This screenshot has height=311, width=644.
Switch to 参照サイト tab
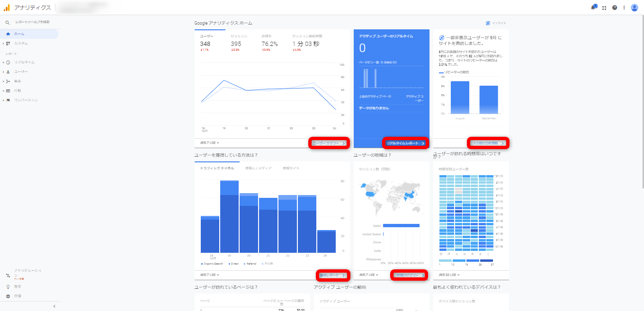coord(291,168)
